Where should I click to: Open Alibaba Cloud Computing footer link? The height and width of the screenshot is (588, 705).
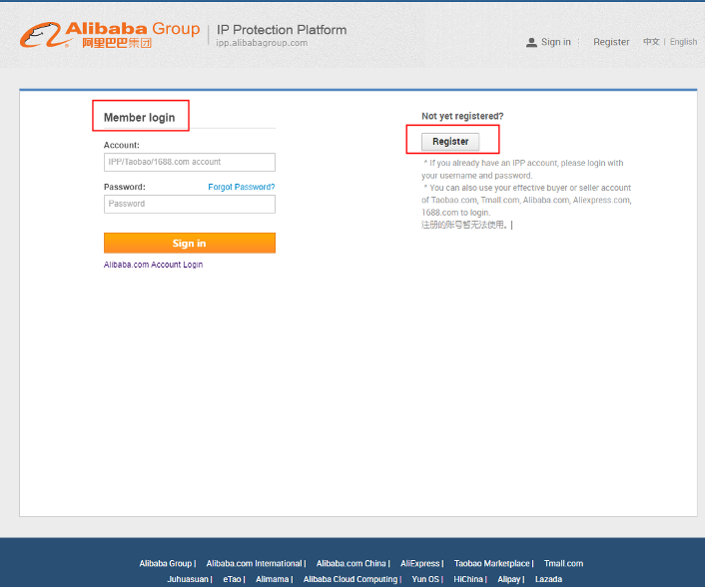coord(351,579)
